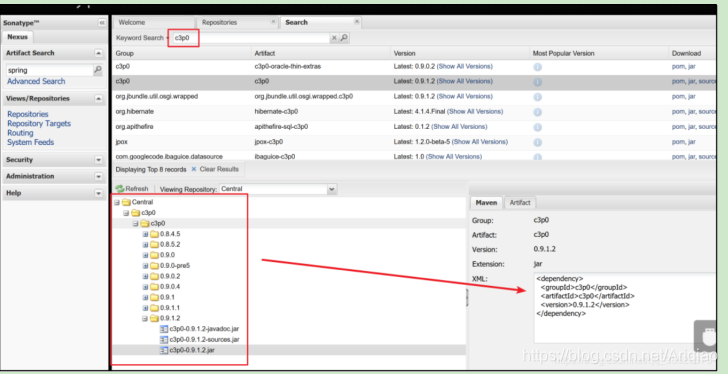Expand the Security section
Viewport: 728px width, 374px height.
[98, 160]
